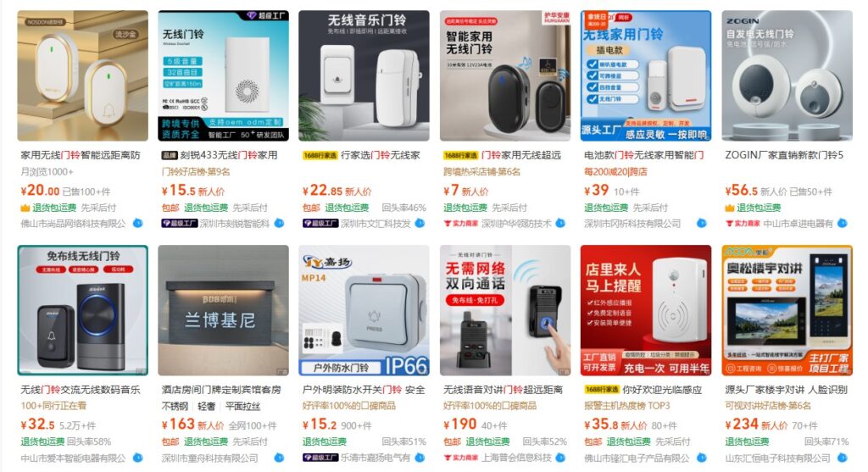868x472 pixels.
Task: Click the 超级工厂 badge before 乐清市嘉扬电气有
Action: click(320, 458)
